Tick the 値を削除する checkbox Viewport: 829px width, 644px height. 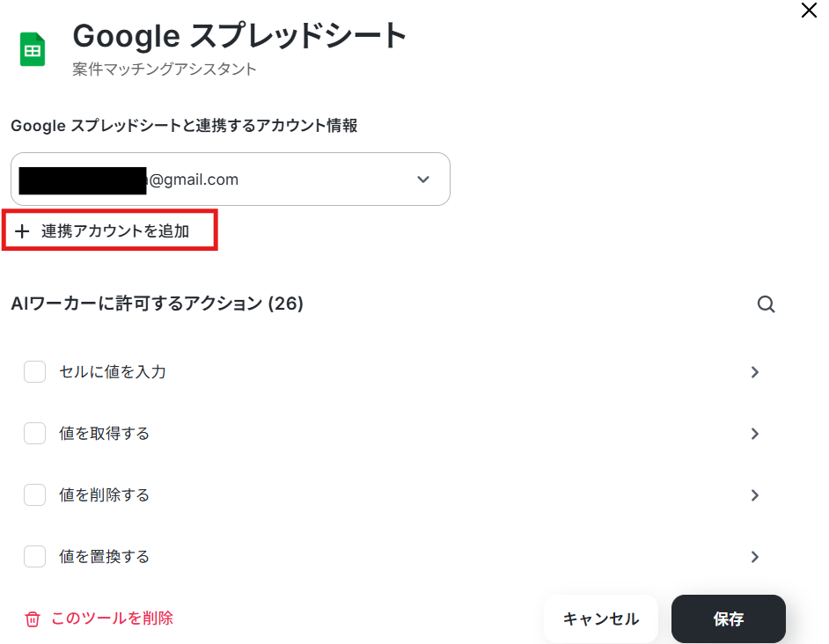(34, 495)
